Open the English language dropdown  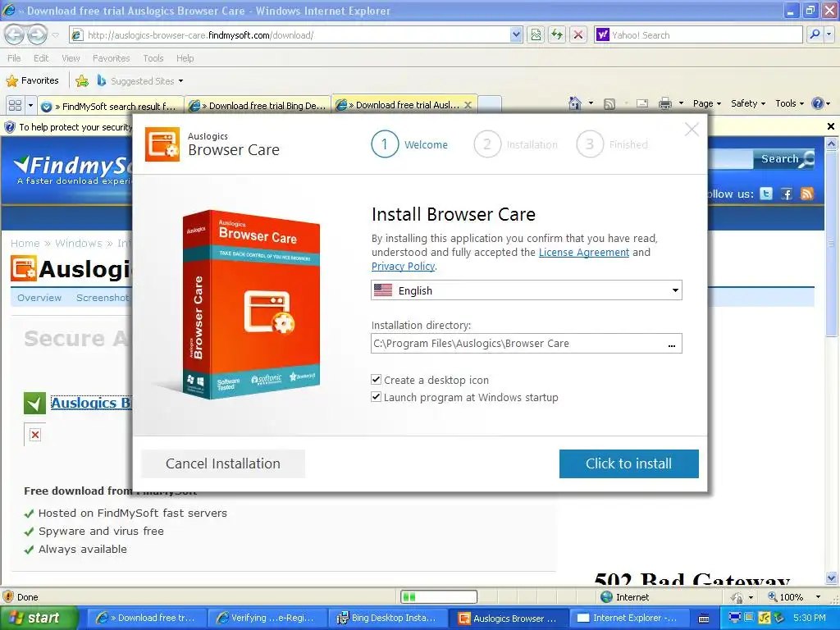coord(526,290)
